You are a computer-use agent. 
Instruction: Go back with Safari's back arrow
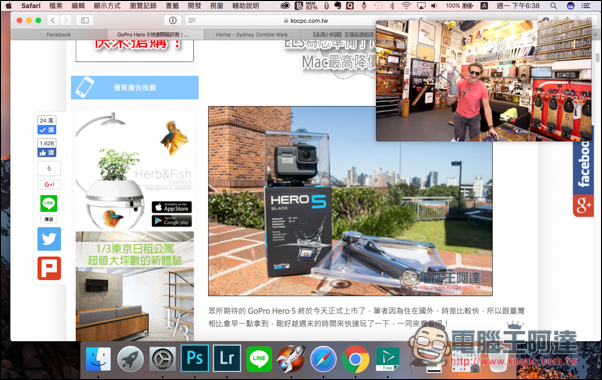(x=53, y=20)
